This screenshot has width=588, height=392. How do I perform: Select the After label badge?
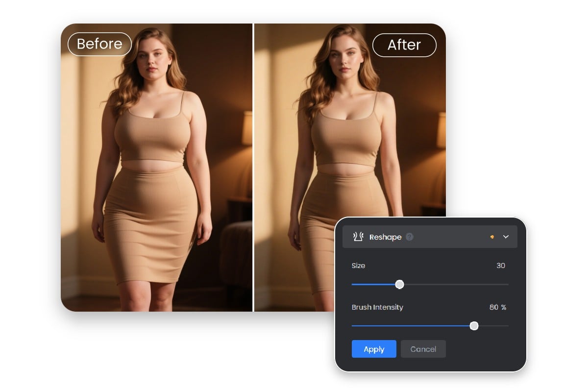404,45
